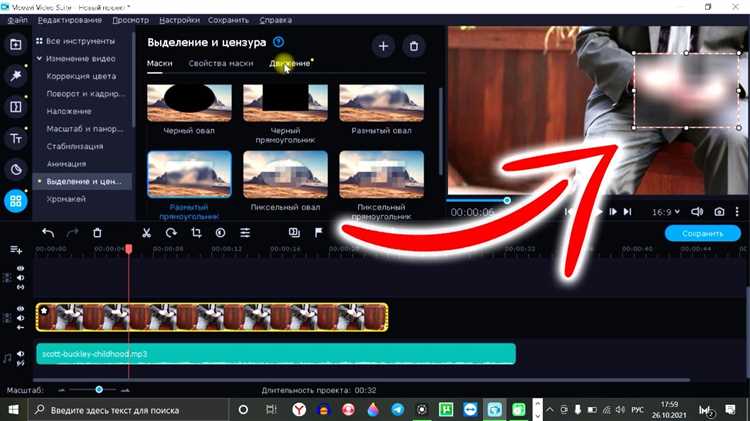Take a snapshot with the camera icon
Image resolution: width=750 pixels, height=421 pixels.
point(719,212)
